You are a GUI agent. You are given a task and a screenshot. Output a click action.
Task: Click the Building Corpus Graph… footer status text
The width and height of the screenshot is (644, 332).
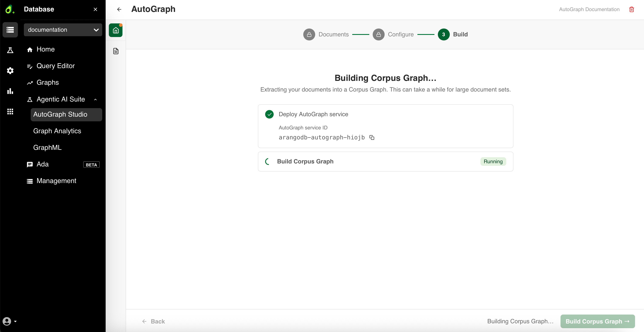520,322
